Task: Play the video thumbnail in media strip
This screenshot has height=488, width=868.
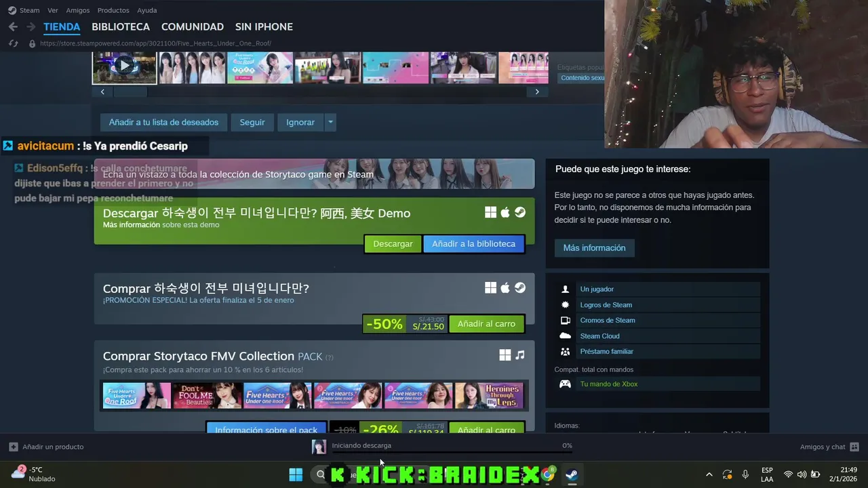Action: pyautogui.click(x=125, y=66)
